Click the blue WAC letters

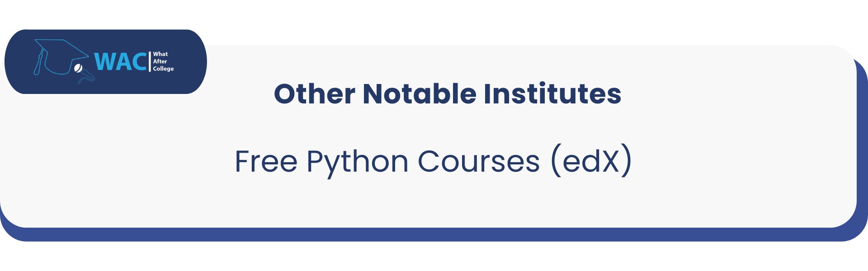(x=120, y=62)
